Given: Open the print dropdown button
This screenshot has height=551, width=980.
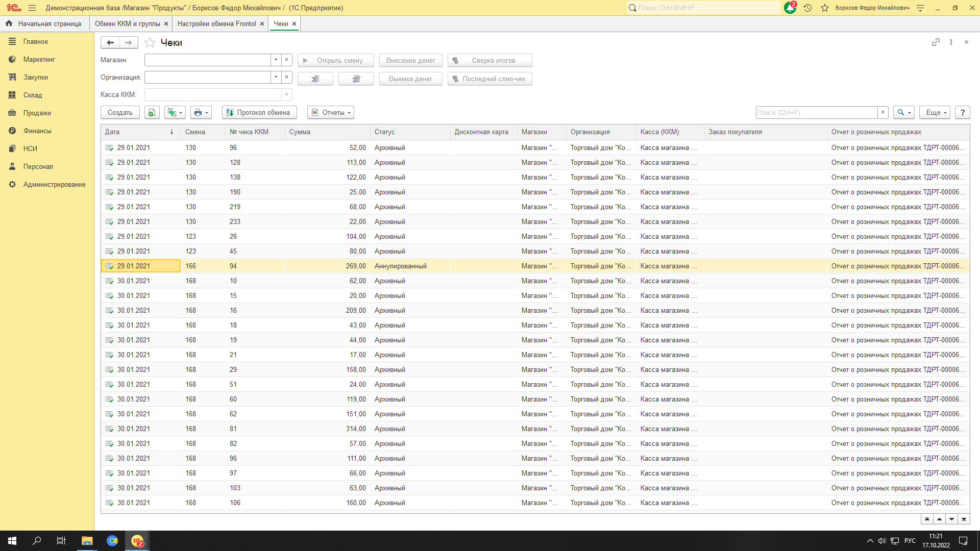Looking at the screenshot, I should coord(201,112).
